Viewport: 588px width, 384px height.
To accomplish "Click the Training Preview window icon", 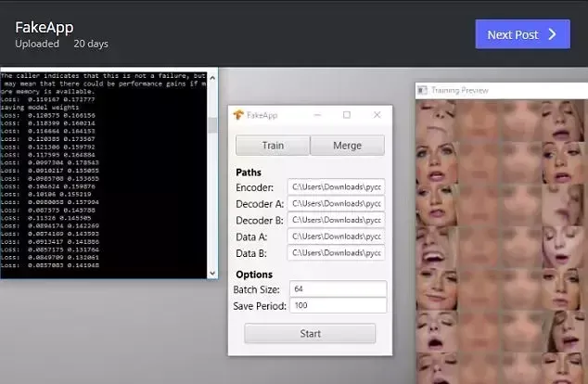I will [423, 90].
